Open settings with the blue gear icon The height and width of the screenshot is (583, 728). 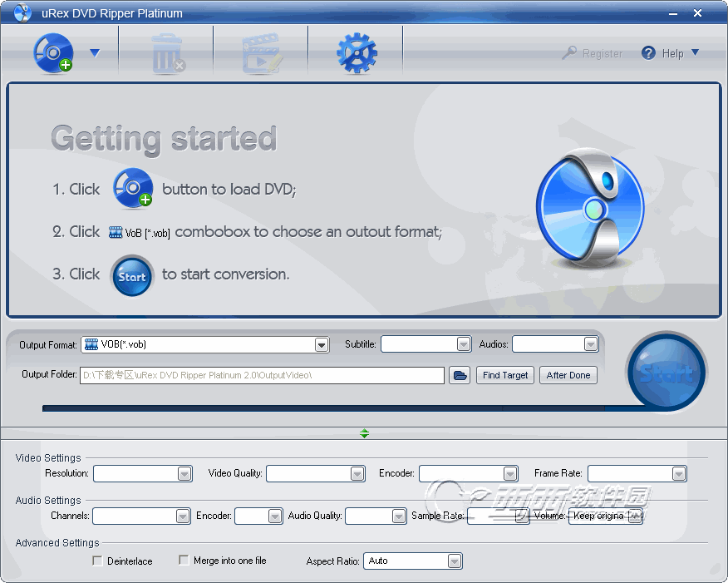357,53
